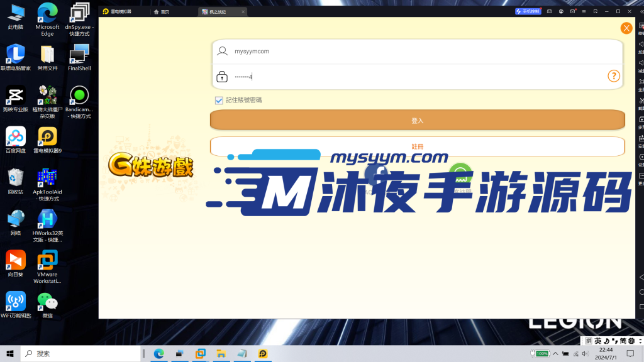Open the LDPlayer icon on the taskbar
644x362 pixels.
tap(262, 354)
